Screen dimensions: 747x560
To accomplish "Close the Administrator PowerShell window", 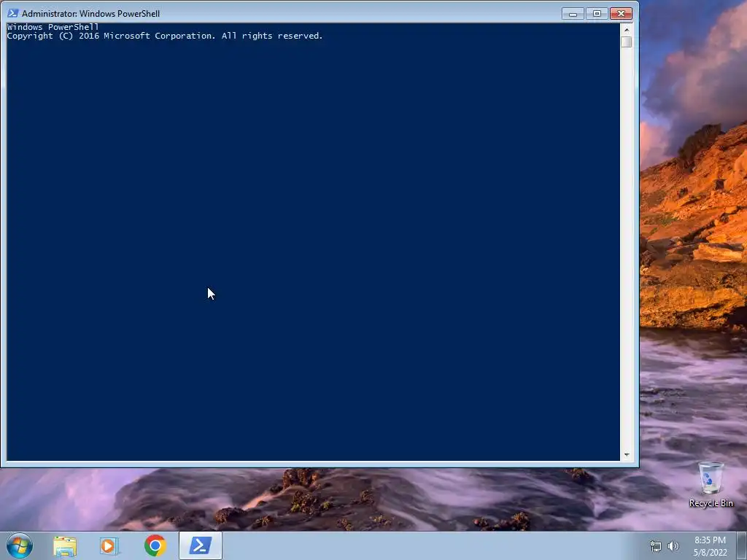I will [x=621, y=14].
